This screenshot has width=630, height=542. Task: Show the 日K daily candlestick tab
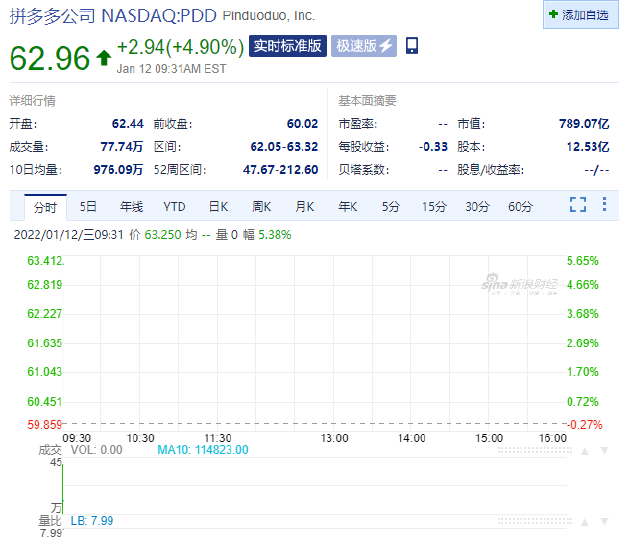tap(218, 207)
